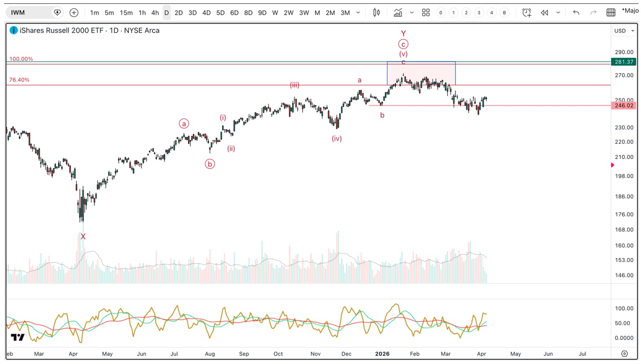Apply template button 1

coord(453,13)
